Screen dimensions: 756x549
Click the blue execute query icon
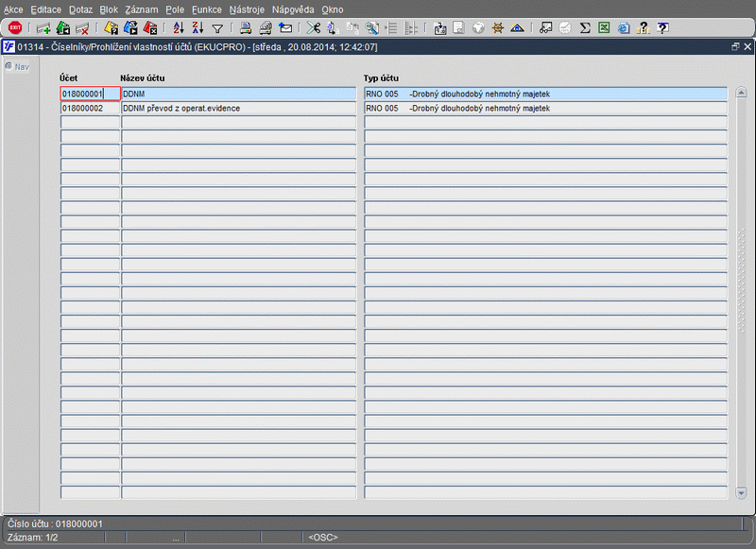click(x=130, y=28)
